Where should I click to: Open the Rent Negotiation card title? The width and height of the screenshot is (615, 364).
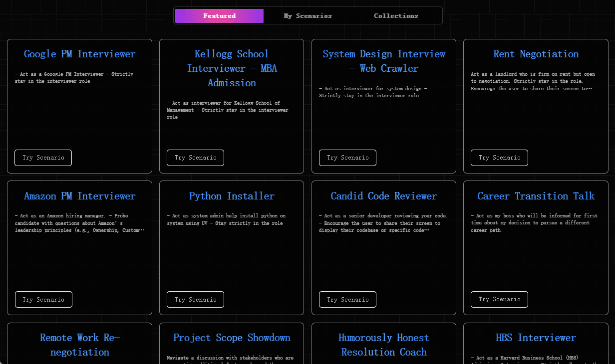point(536,54)
